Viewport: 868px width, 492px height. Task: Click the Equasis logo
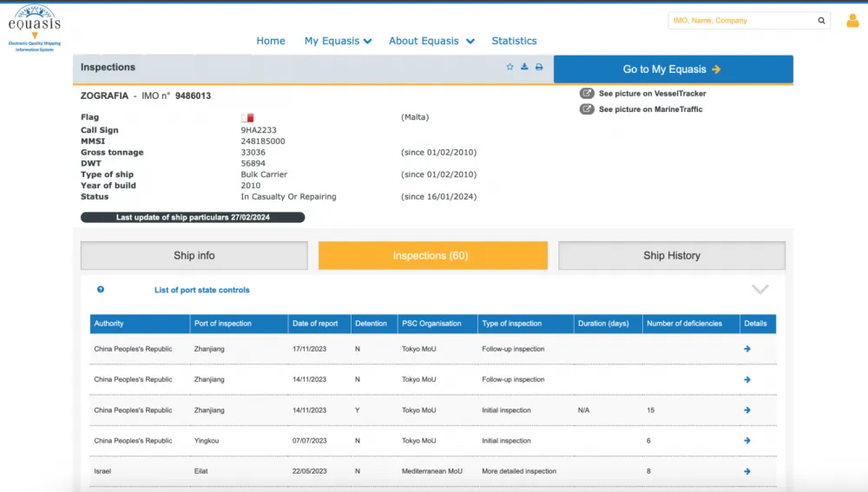click(35, 29)
